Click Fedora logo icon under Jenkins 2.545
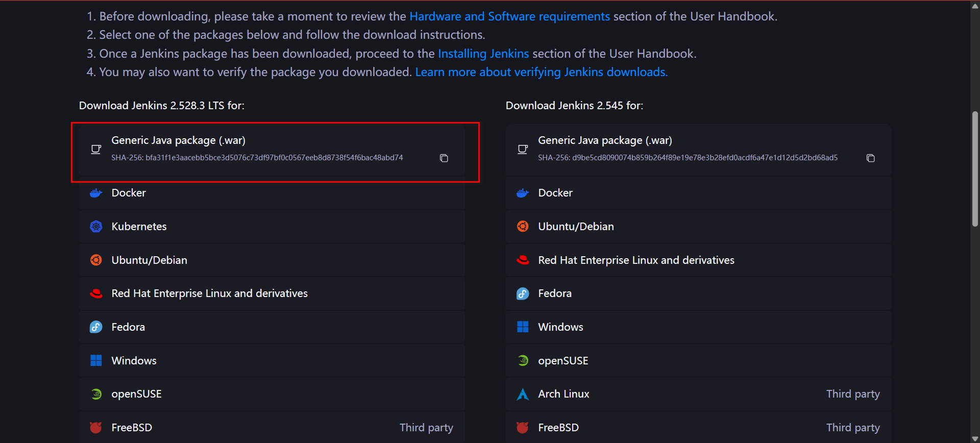Screen dimensions: 980x443 pyautogui.click(x=523, y=293)
